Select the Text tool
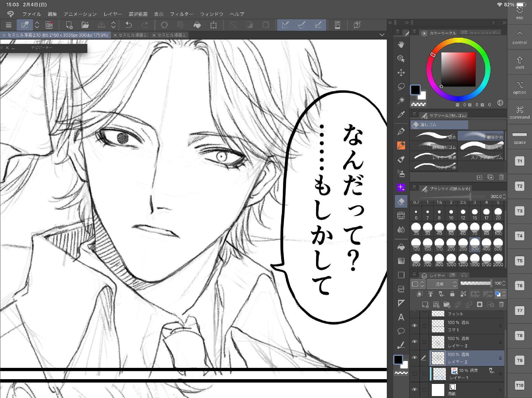 (401, 317)
